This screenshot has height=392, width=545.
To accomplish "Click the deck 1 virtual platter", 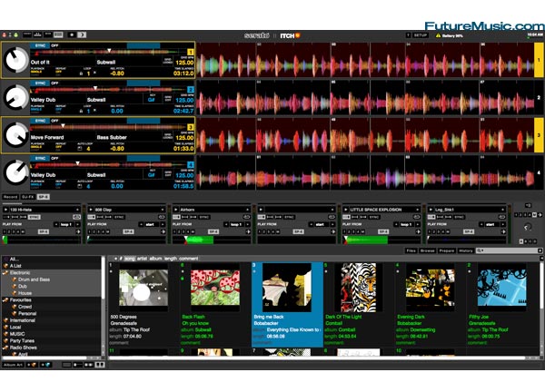I will (x=15, y=60).
